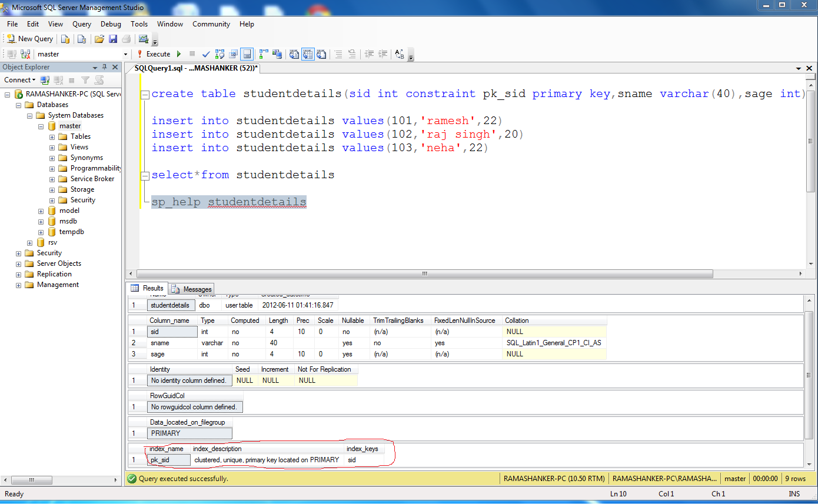
Task: Click the Execute button
Action: point(154,54)
